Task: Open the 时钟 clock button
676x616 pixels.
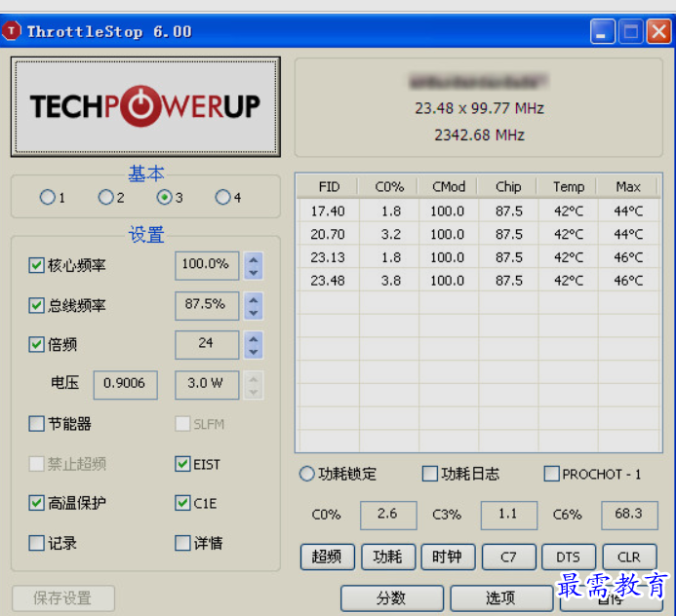Action: click(x=448, y=557)
